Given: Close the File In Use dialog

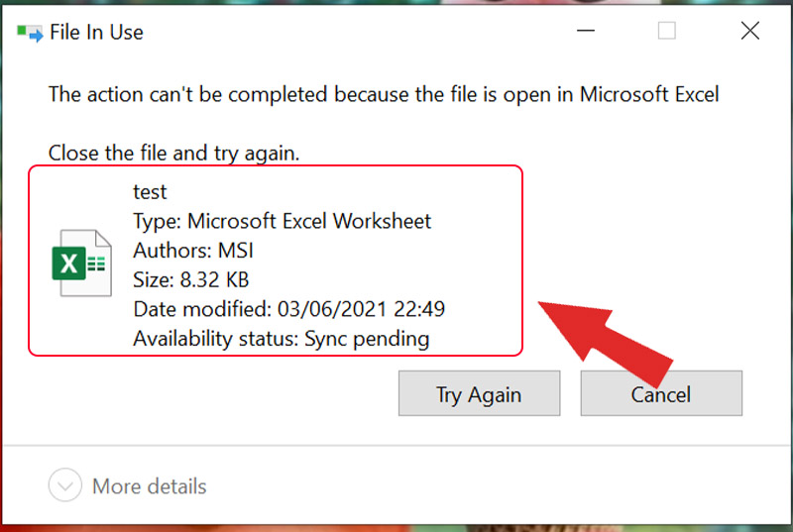Looking at the screenshot, I should point(749,32).
